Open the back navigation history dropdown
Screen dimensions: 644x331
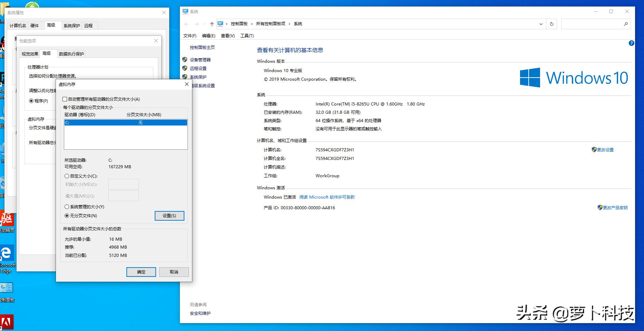204,24
